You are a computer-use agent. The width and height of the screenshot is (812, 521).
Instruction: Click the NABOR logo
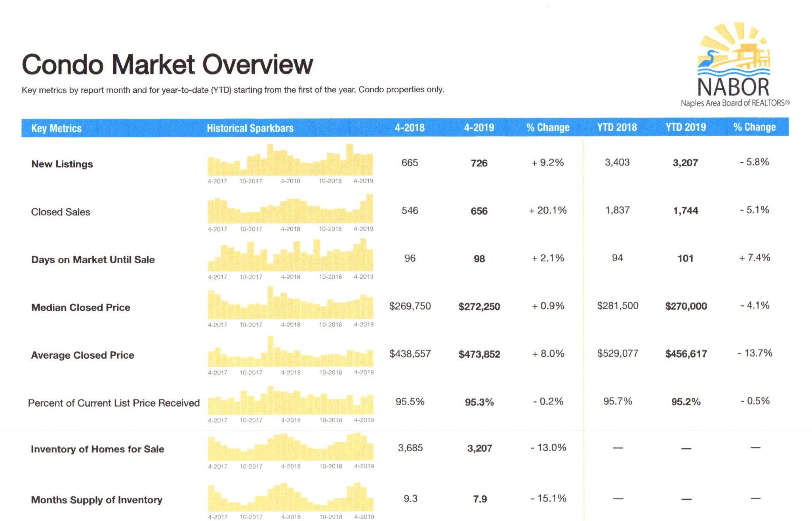pos(735,65)
